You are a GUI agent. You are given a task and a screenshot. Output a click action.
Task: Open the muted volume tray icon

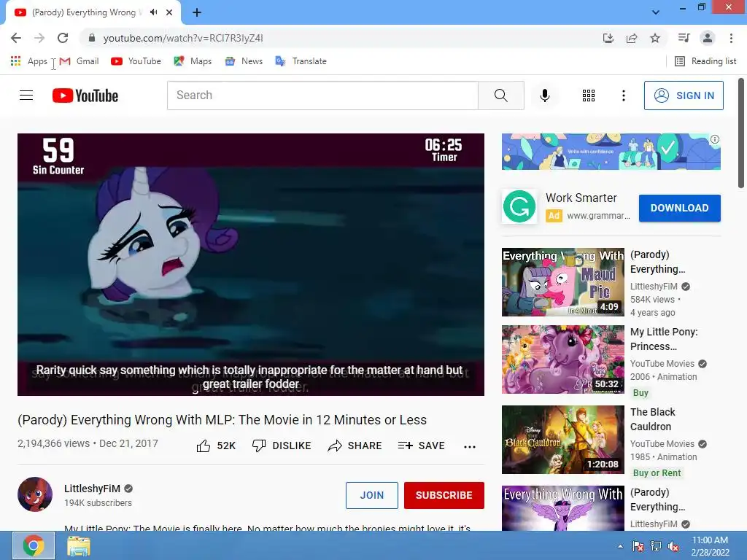tap(673, 546)
